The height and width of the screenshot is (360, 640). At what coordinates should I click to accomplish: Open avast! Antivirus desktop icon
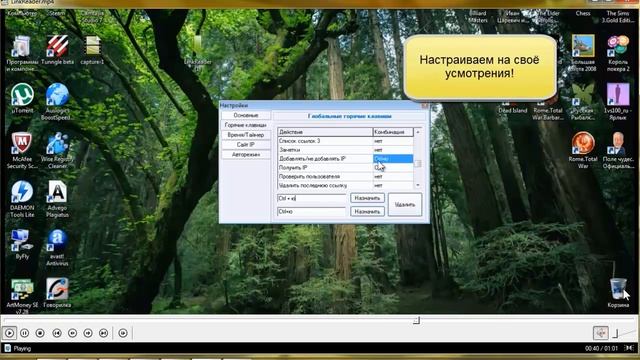click(57, 247)
